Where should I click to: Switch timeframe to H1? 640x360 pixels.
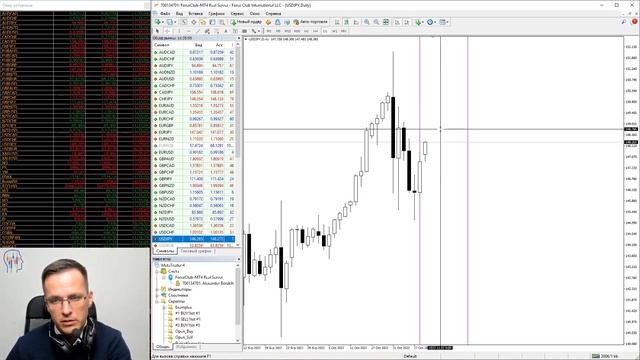(x=306, y=31)
